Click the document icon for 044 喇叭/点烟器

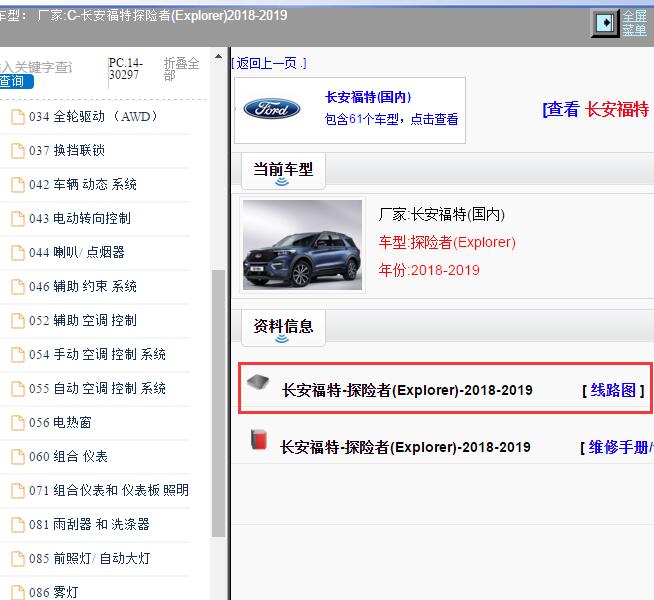(x=18, y=253)
